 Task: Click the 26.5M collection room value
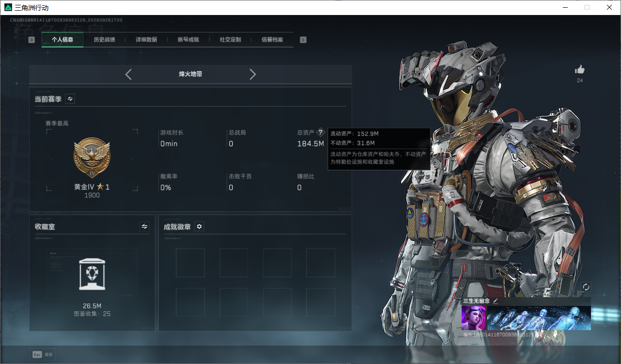pos(92,306)
